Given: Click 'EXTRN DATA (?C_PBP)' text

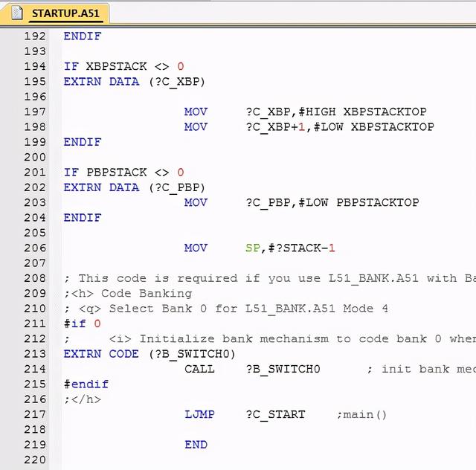Looking at the screenshot, I should [135, 187].
